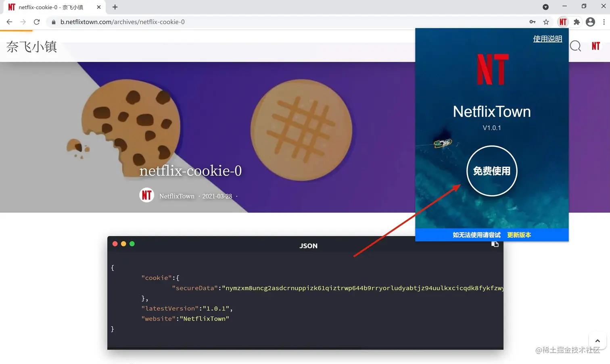The height and width of the screenshot is (364, 610).
Task: Open 使用说明 link in popup
Action: tap(547, 39)
